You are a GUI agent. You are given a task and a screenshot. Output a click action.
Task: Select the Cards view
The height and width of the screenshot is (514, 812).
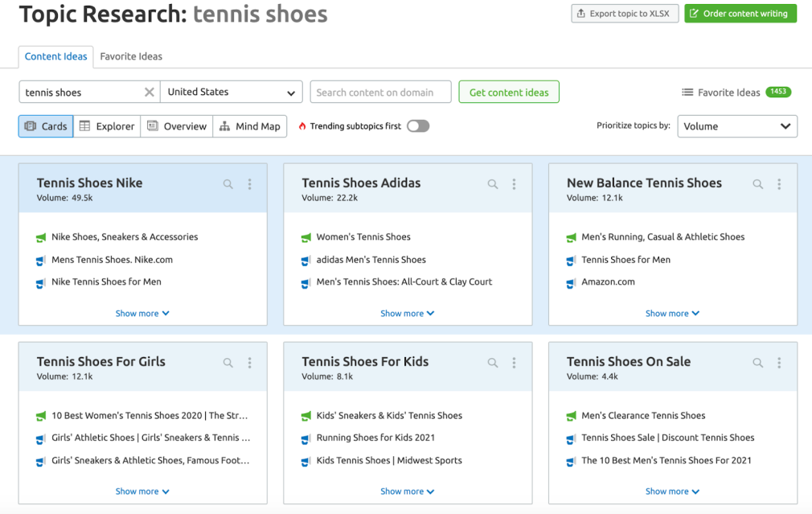click(x=46, y=126)
